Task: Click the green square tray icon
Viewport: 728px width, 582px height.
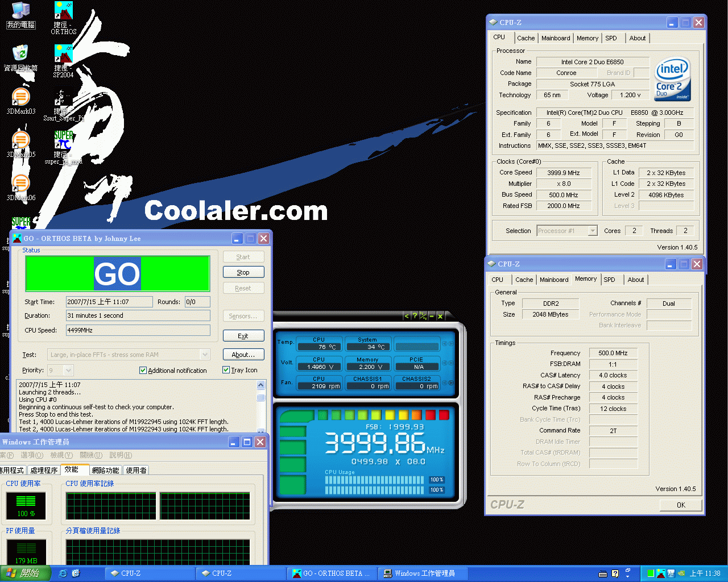Action: click(x=651, y=573)
